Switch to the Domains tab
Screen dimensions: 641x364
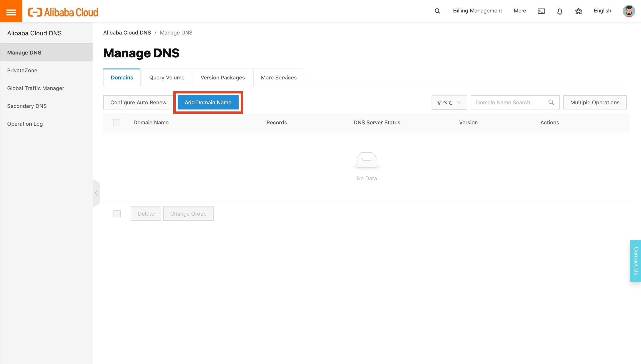pyautogui.click(x=122, y=77)
